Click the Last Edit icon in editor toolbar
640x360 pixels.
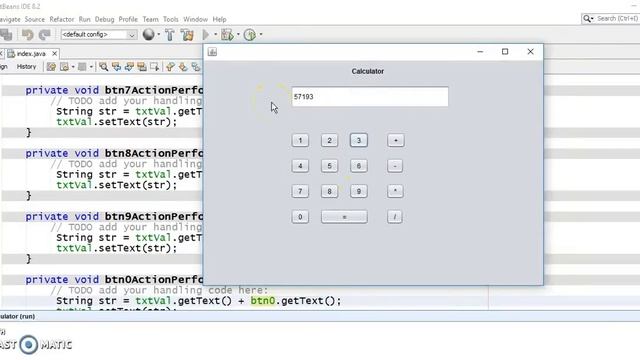pos(51,67)
